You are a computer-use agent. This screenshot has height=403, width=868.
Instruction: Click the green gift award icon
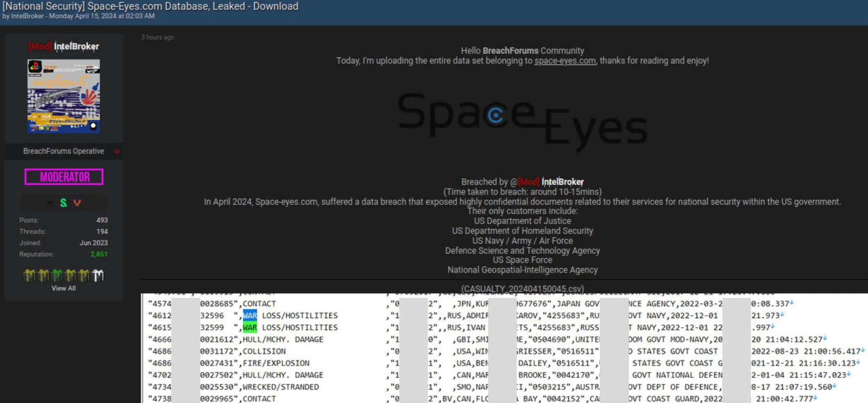click(x=56, y=274)
